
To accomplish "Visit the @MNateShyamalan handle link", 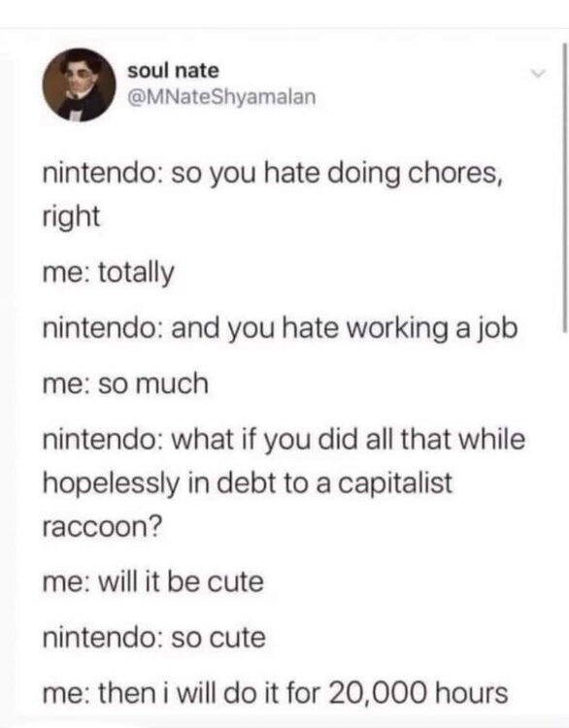I will [x=221, y=96].
